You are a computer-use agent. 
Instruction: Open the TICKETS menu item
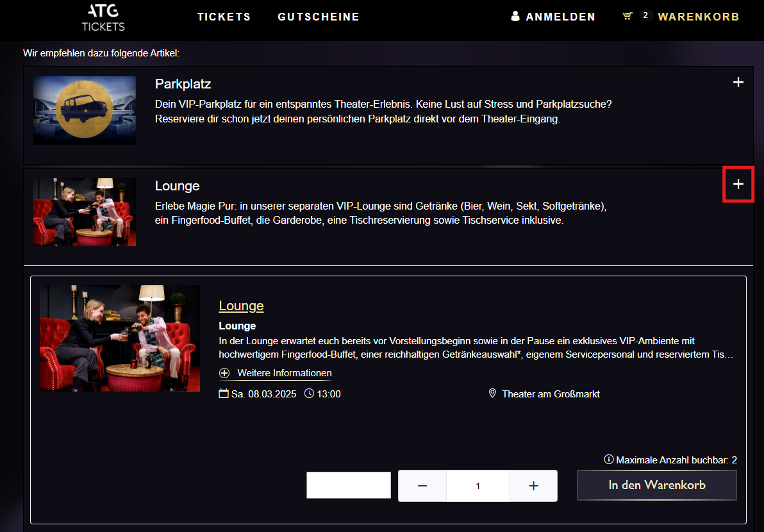coord(224,17)
